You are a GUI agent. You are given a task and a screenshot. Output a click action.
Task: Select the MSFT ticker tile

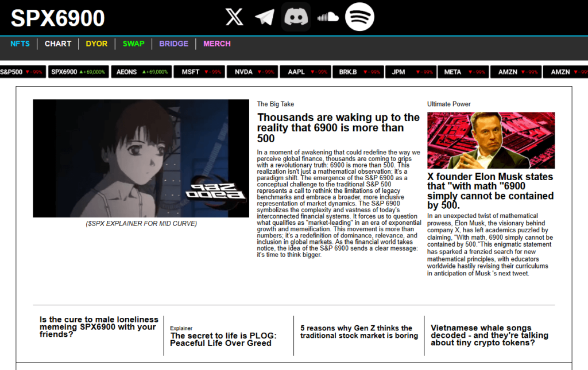point(199,72)
